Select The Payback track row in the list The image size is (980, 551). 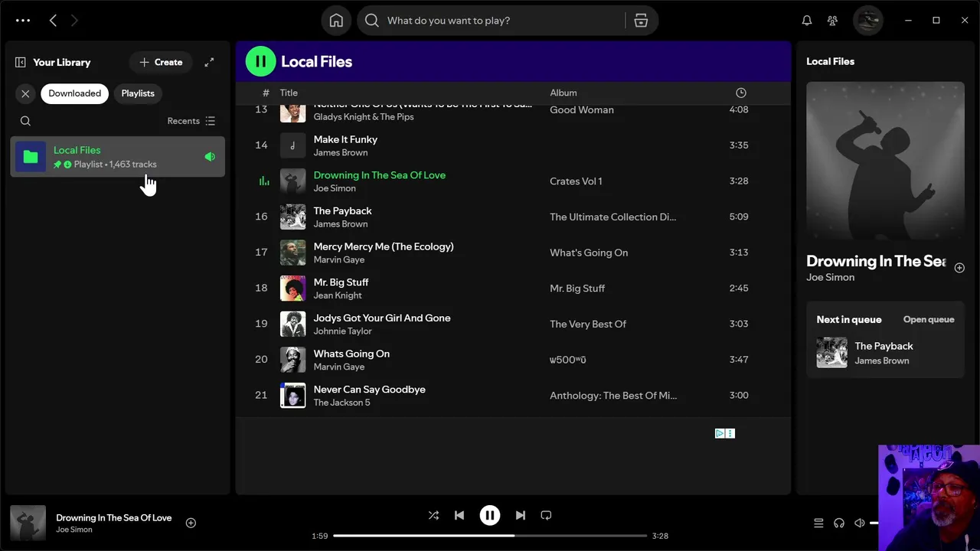click(x=513, y=217)
